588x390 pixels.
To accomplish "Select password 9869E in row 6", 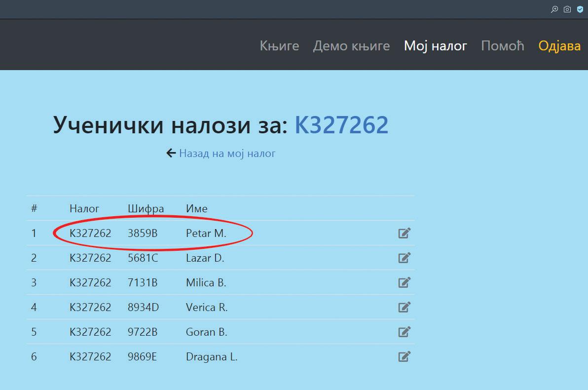I will point(142,356).
